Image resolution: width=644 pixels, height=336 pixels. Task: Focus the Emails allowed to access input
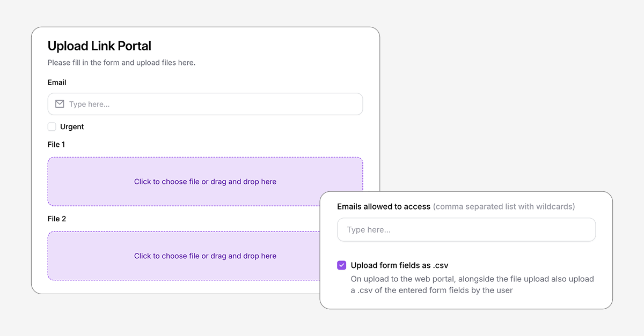[x=466, y=229]
